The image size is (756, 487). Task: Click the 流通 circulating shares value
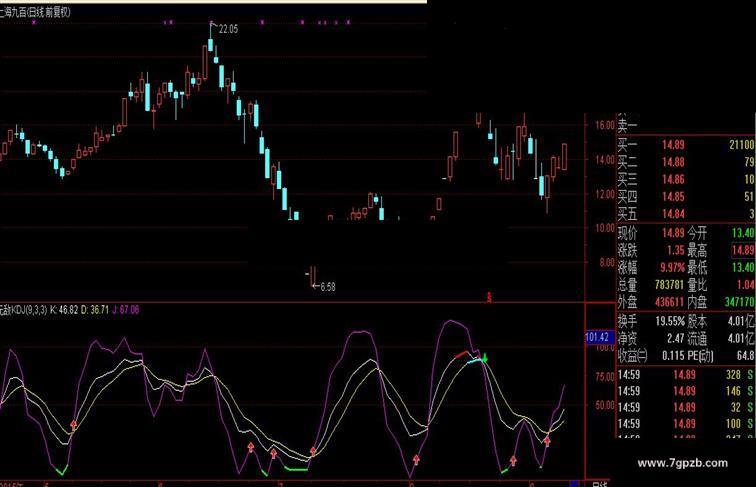742,338
